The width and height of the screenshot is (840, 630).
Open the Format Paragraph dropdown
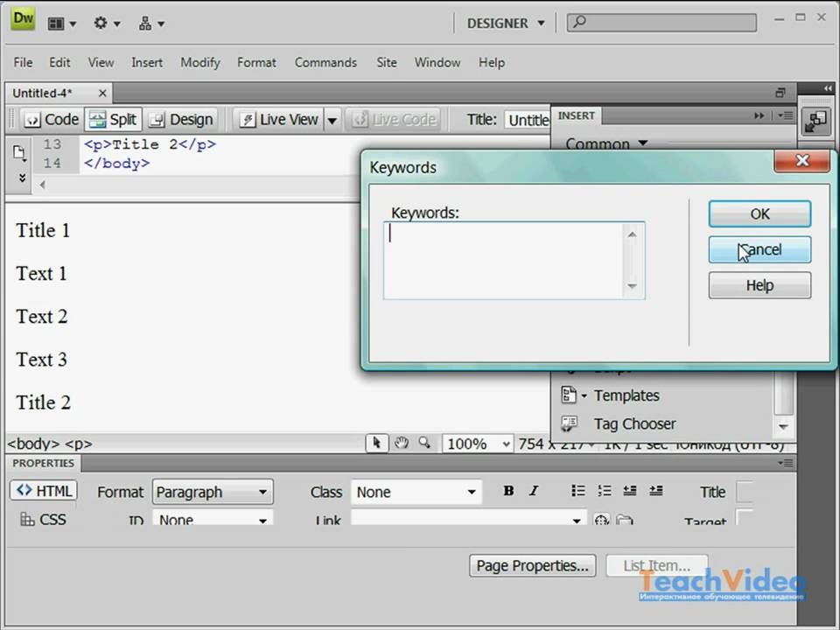213,492
